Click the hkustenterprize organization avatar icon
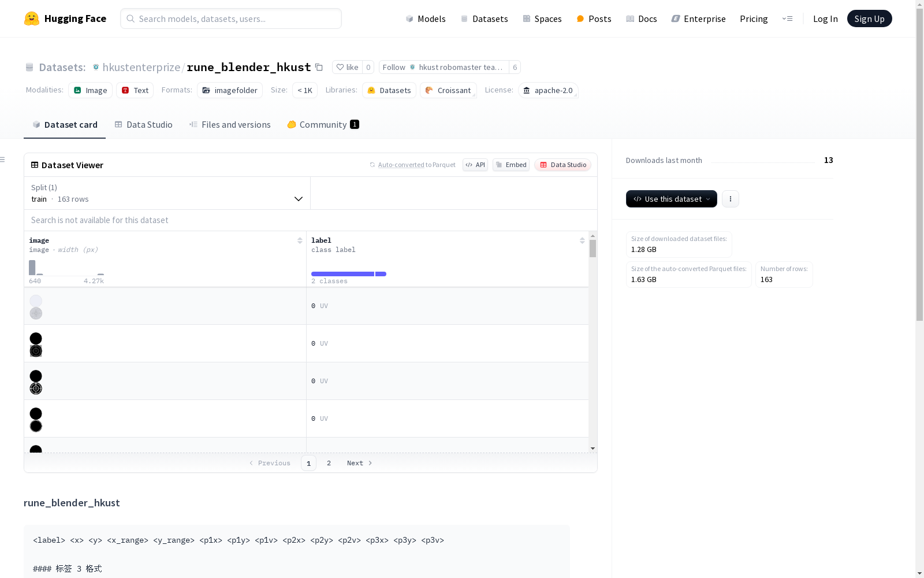 (96, 67)
